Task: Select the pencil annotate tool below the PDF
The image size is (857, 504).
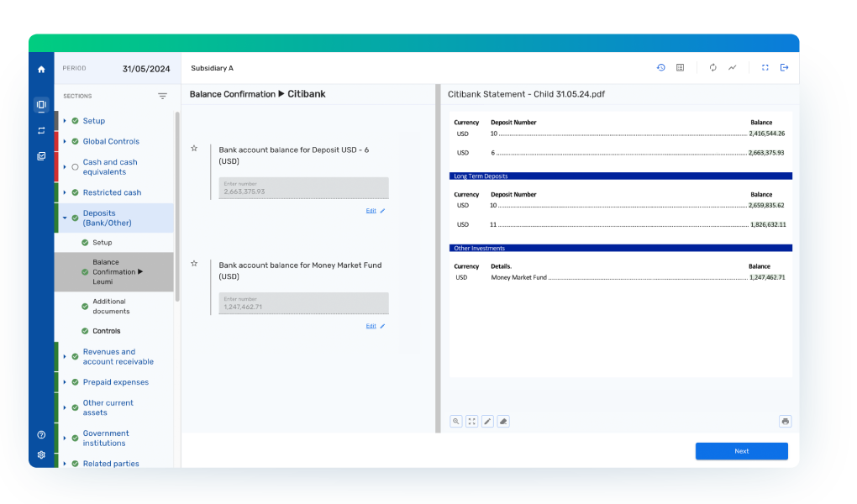Action: point(487,422)
